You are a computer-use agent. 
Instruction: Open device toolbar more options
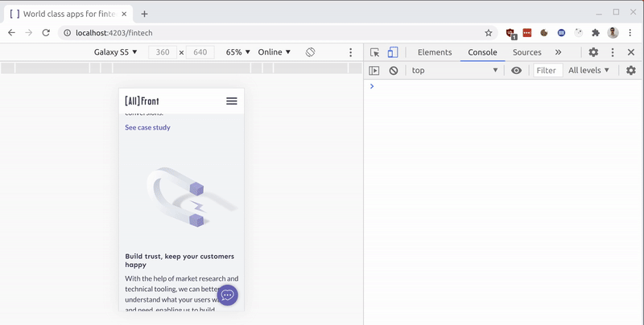coord(350,52)
